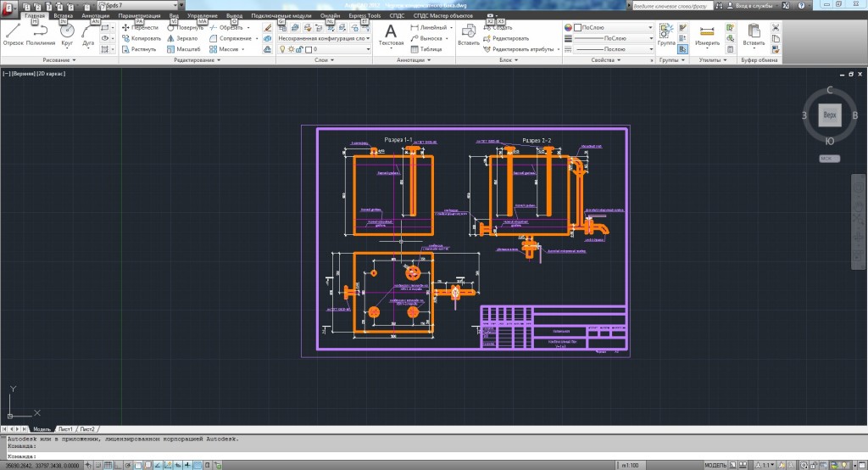Click the Масштаб scale tool

pyautogui.click(x=184, y=49)
